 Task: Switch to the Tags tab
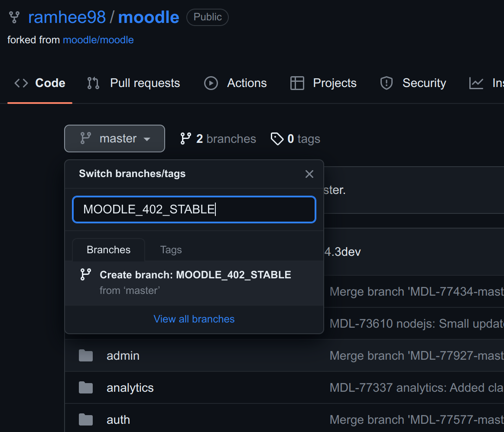[171, 250]
